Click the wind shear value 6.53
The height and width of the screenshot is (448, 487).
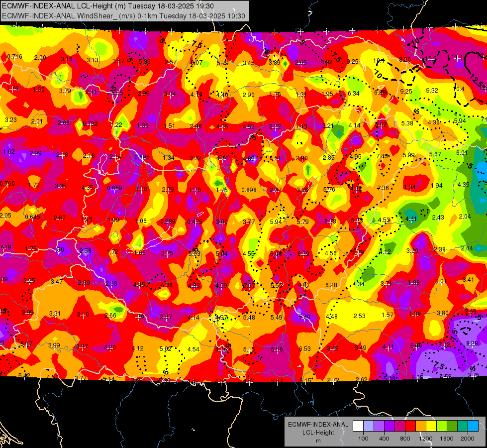coord(305,349)
